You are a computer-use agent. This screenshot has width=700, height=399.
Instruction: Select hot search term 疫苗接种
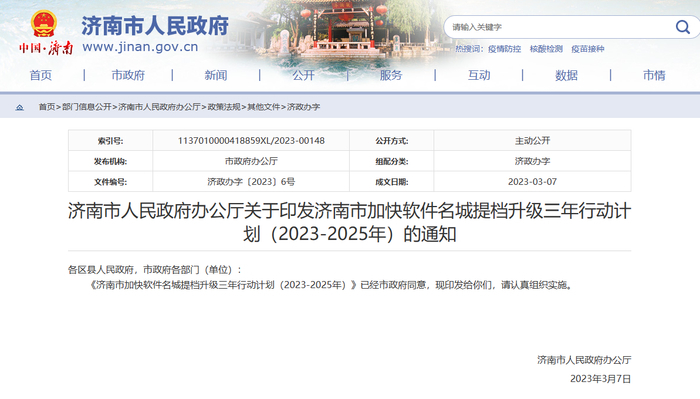click(x=588, y=49)
